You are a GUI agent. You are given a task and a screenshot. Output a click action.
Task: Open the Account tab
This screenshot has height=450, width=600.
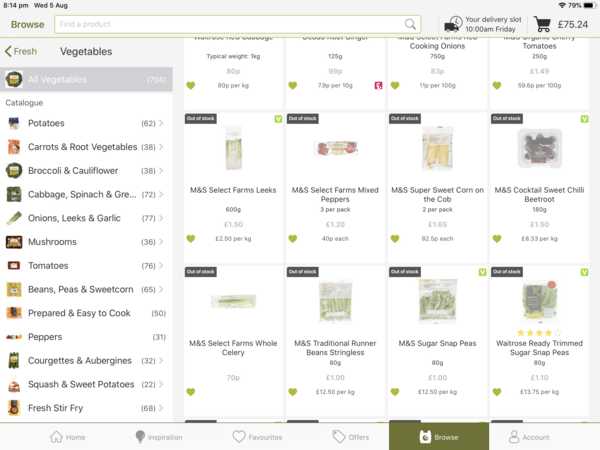tap(527, 437)
